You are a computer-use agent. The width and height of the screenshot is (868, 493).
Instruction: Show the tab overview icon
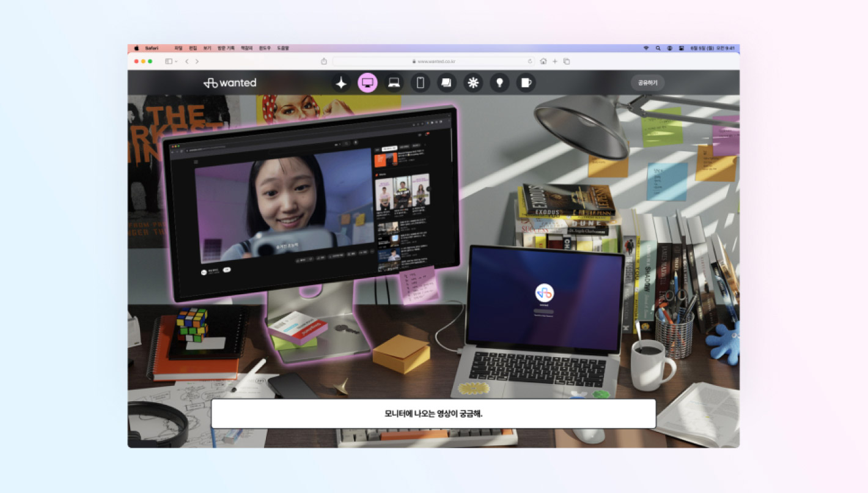567,61
